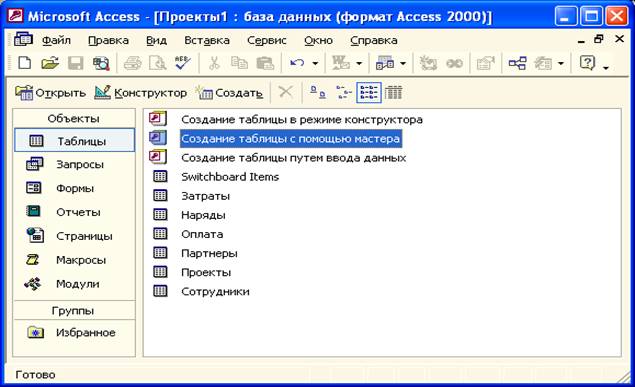Open the Relationships schema icon
Viewport: 635px width, 387px height.
[517, 63]
